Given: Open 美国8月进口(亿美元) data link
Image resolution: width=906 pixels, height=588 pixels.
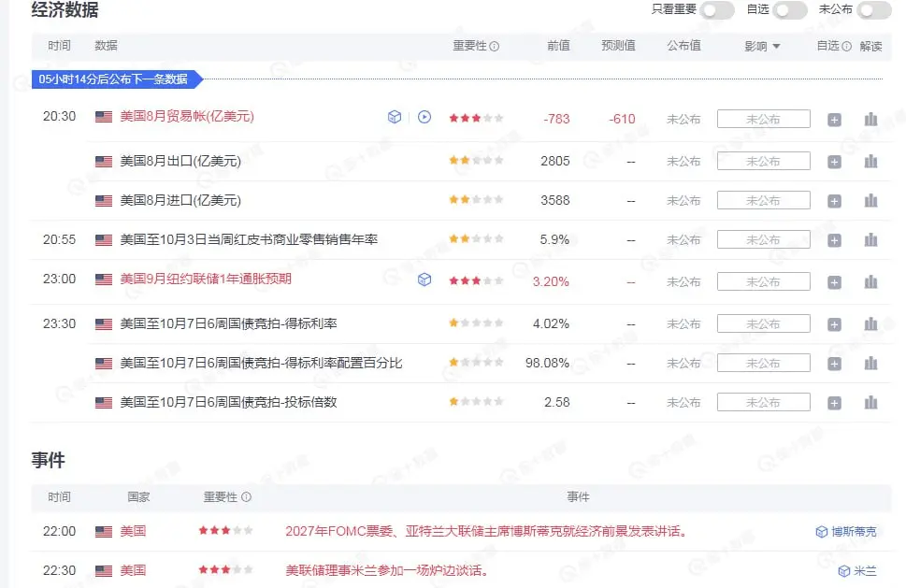Looking at the screenshot, I should 180,200.
